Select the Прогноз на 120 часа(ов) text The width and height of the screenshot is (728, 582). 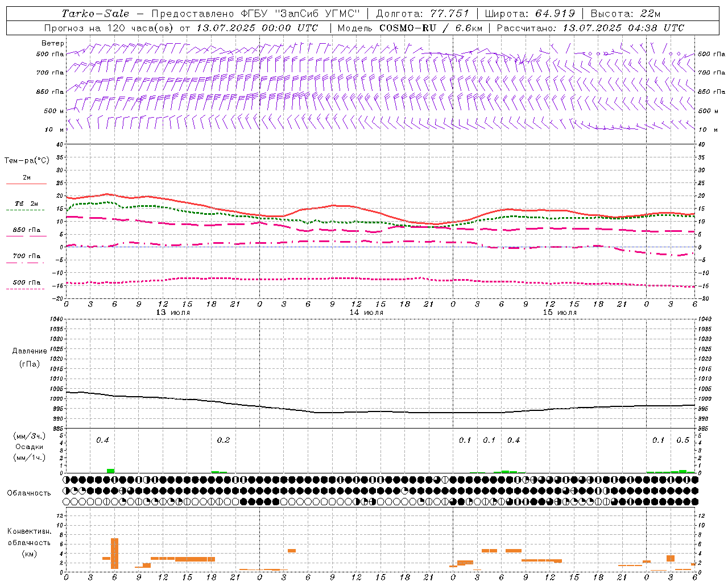coord(110,28)
